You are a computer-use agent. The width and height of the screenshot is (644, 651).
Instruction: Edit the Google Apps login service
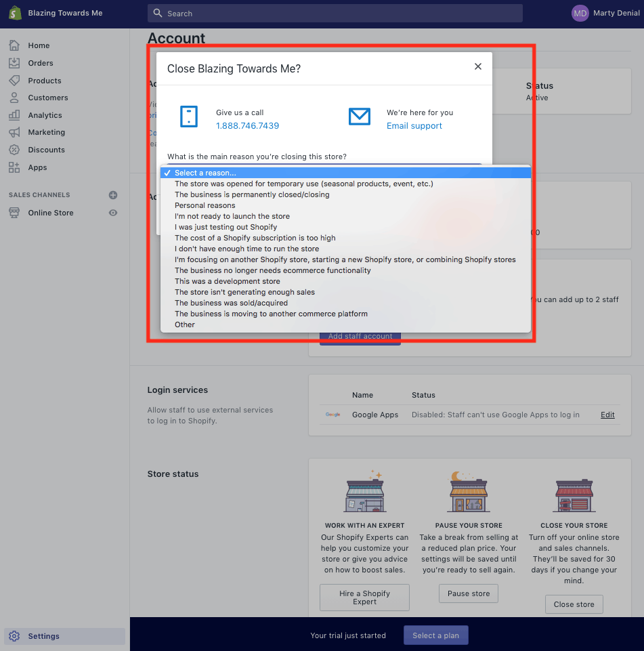[x=607, y=415]
